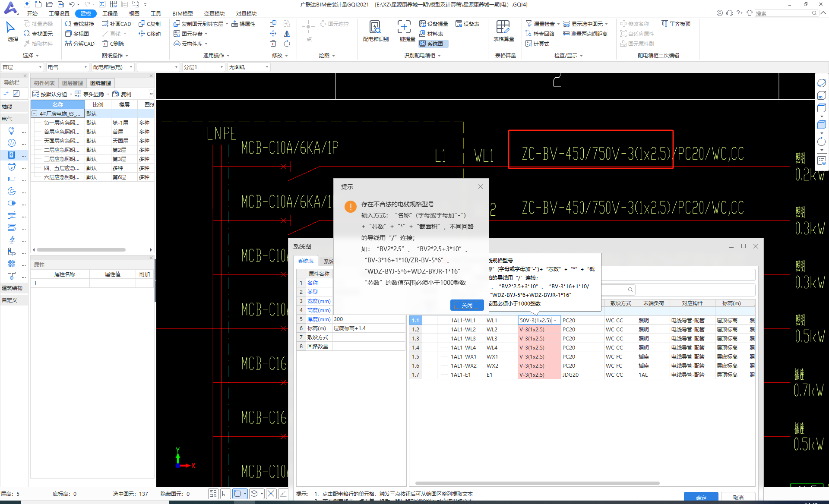Activate the 一键提量 tool
Screen dimensions: 829x504
pyautogui.click(x=405, y=31)
